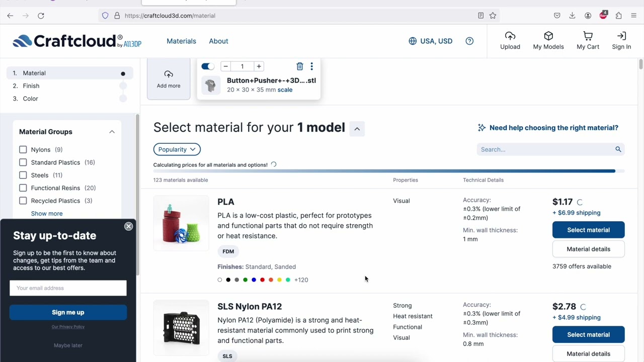
Task: Click the search magnifier icon in material search
Action: [x=618, y=149]
